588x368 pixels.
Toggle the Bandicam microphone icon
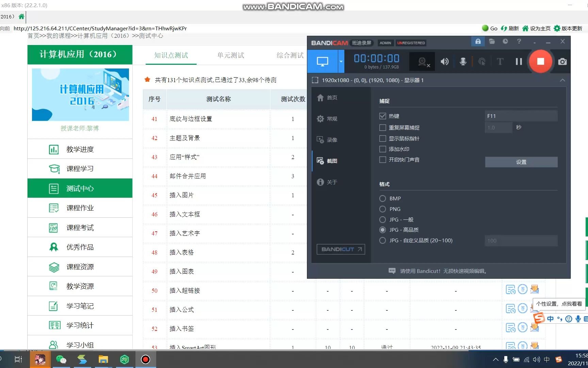[463, 61]
